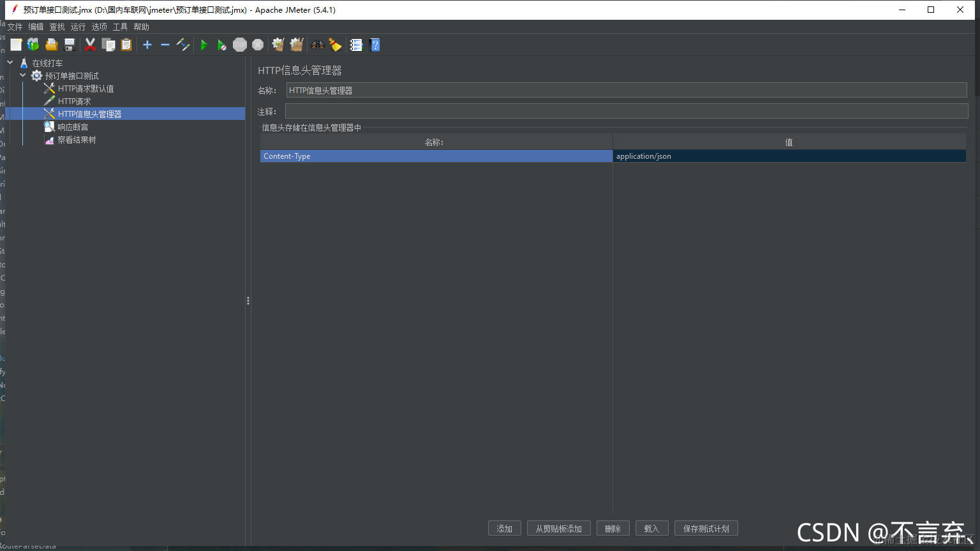The image size is (980, 551).
Task: Save the test plan with floppy icon
Action: (x=70, y=45)
